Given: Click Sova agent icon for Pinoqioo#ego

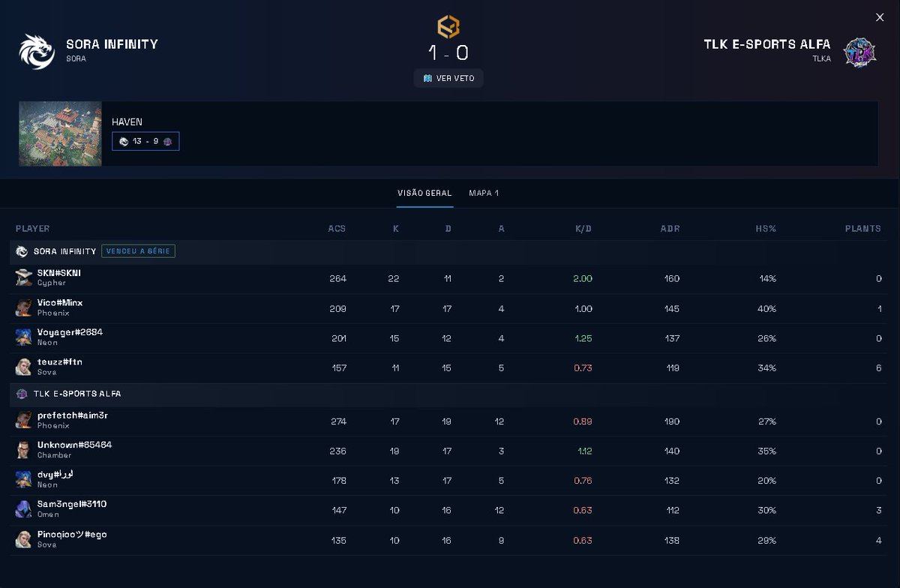Looking at the screenshot, I should (24, 540).
